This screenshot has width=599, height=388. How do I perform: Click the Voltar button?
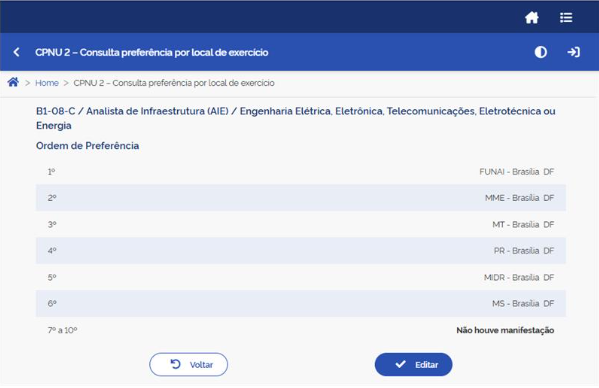[188, 364]
